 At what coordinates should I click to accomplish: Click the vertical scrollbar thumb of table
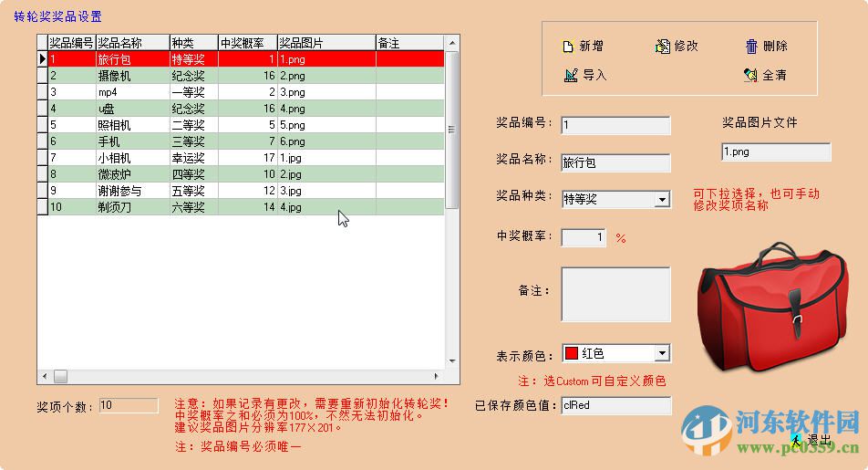point(452,130)
